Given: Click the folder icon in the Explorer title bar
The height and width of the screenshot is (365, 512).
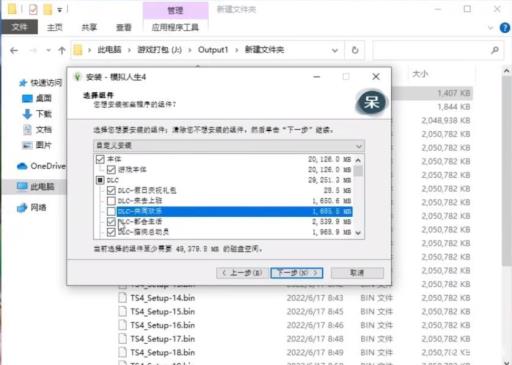Looking at the screenshot, I should coord(12,9).
